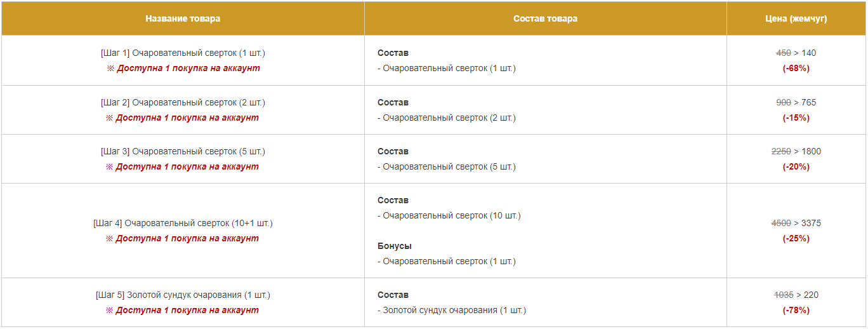Click the 'Состав товара' column header
Screen dimensions: 868x329
click(546, 18)
